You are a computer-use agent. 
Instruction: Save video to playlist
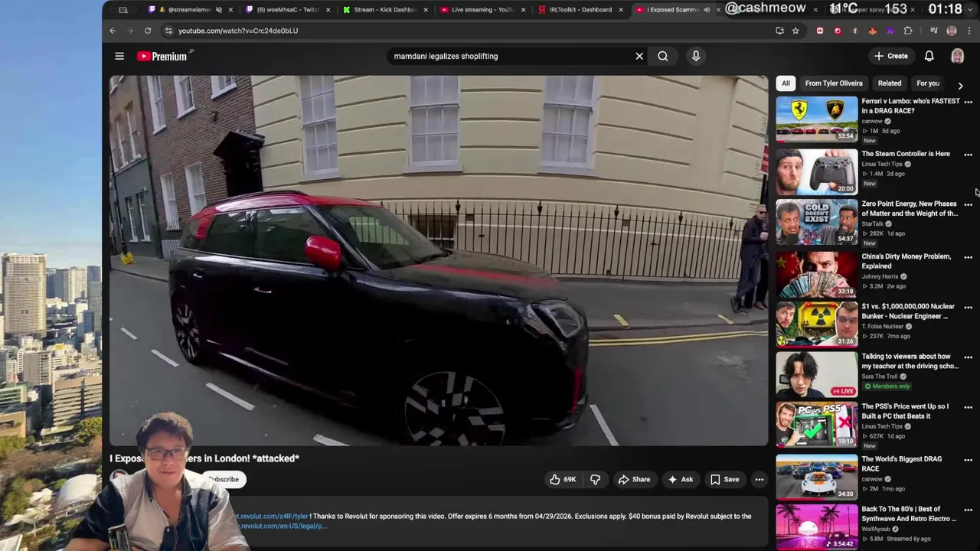724,480
